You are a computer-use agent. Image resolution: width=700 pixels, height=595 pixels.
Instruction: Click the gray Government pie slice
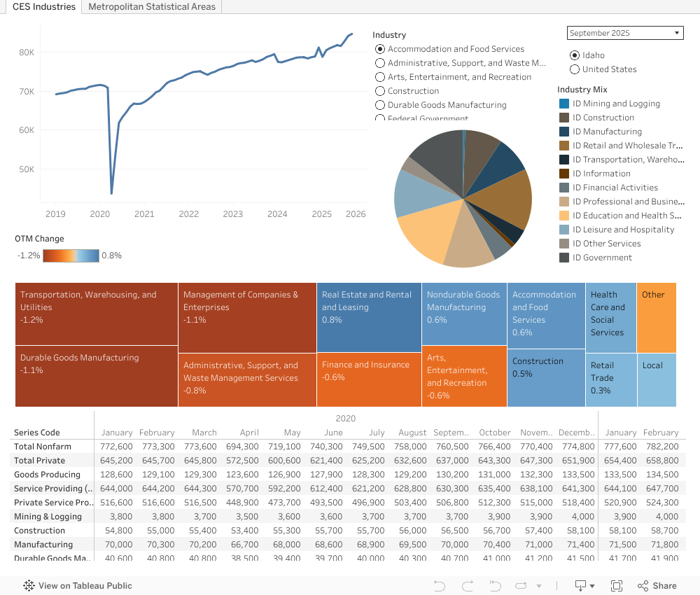(x=440, y=160)
